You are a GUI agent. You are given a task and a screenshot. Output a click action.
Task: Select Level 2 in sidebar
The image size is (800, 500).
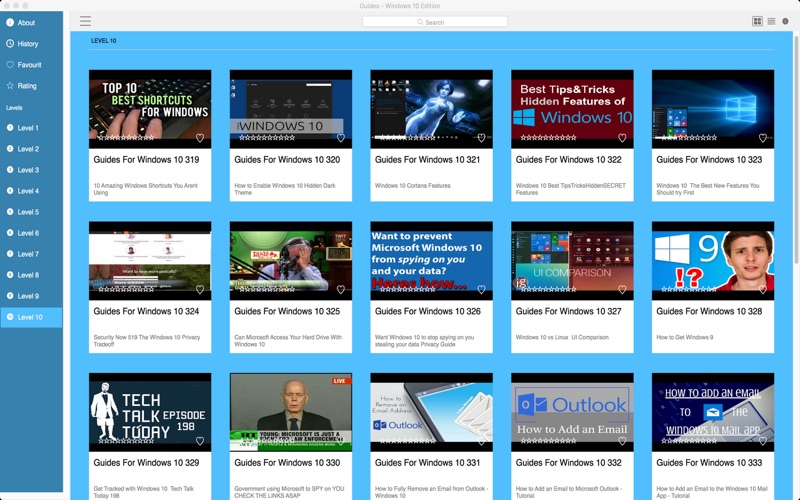[31, 149]
